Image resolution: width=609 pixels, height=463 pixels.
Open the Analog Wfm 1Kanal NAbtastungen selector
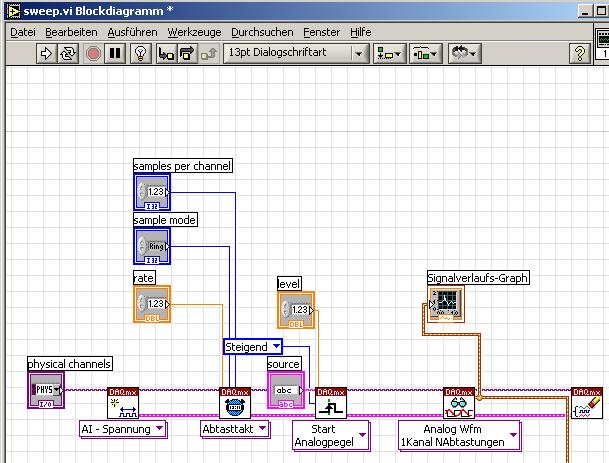pos(459,435)
